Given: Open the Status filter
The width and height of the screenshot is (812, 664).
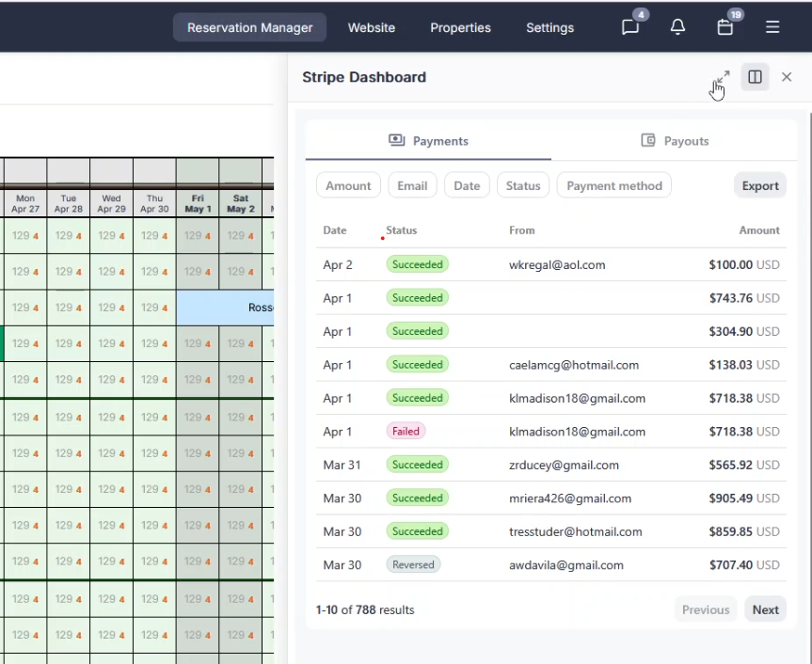Looking at the screenshot, I should pyautogui.click(x=523, y=185).
